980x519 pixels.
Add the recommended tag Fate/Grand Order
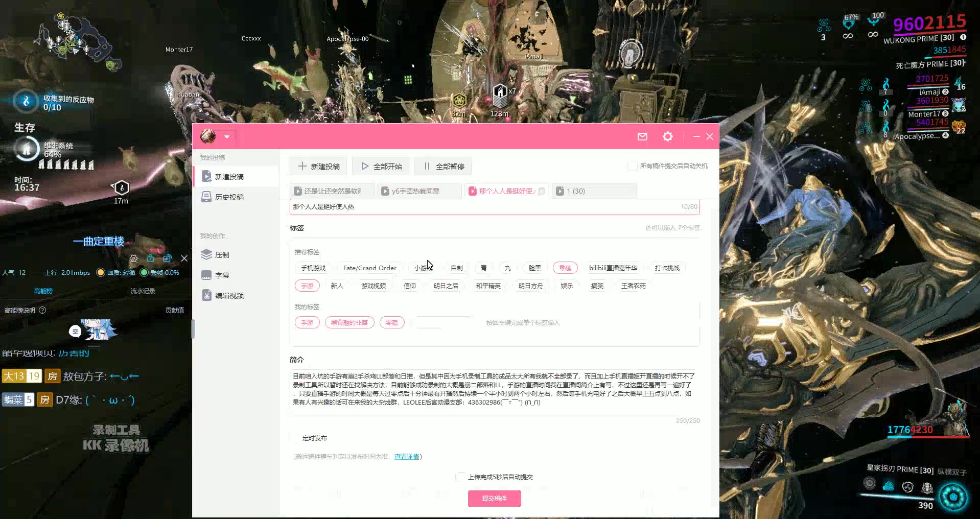[370, 268]
